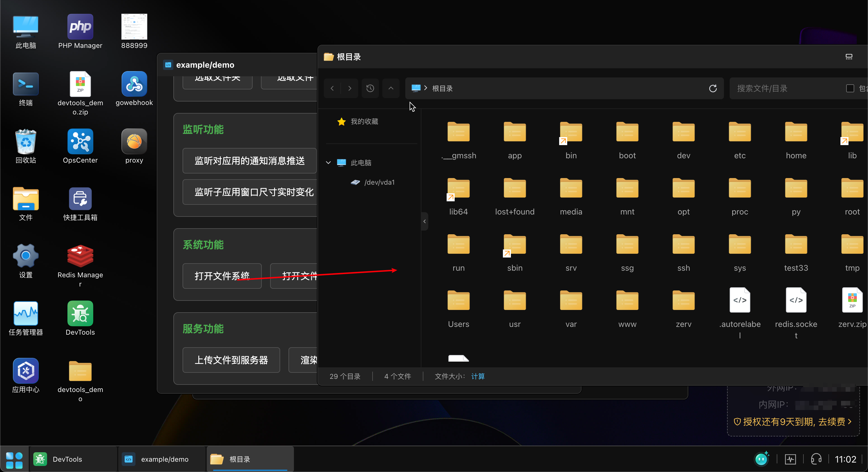The image size is (868, 472).
Task: Select the bin shortcut folder
Action: pos(571,141)
